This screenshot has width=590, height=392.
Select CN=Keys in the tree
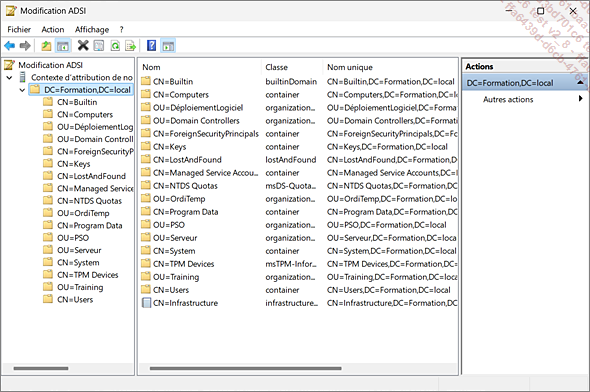point(74,164)
